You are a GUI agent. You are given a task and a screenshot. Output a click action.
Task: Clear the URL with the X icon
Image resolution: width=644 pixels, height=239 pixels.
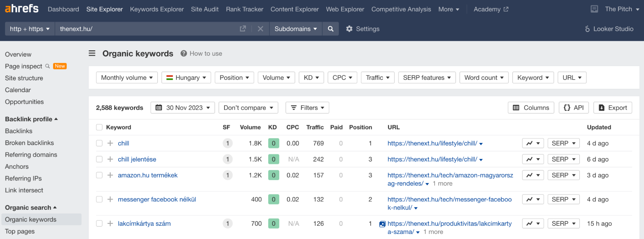coord(260,29)
